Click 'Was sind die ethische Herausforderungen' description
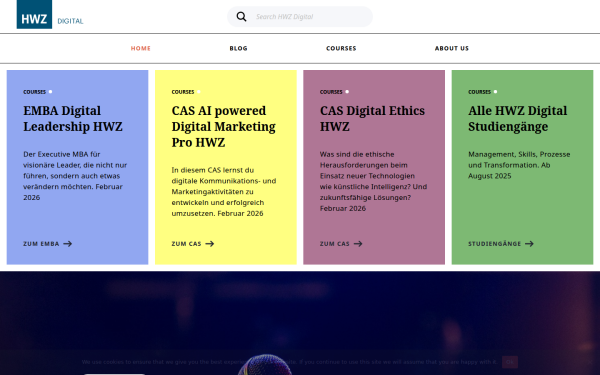600x375 pixels. click(373, 181)
